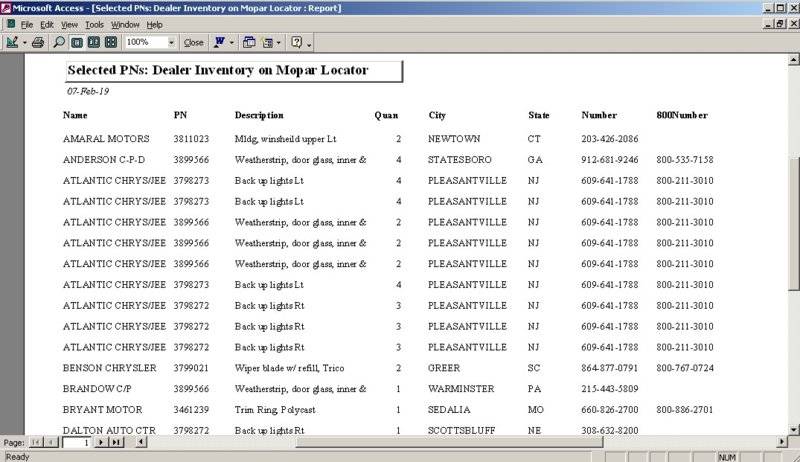Open the View button dropdown arrow

coord(24,43)
